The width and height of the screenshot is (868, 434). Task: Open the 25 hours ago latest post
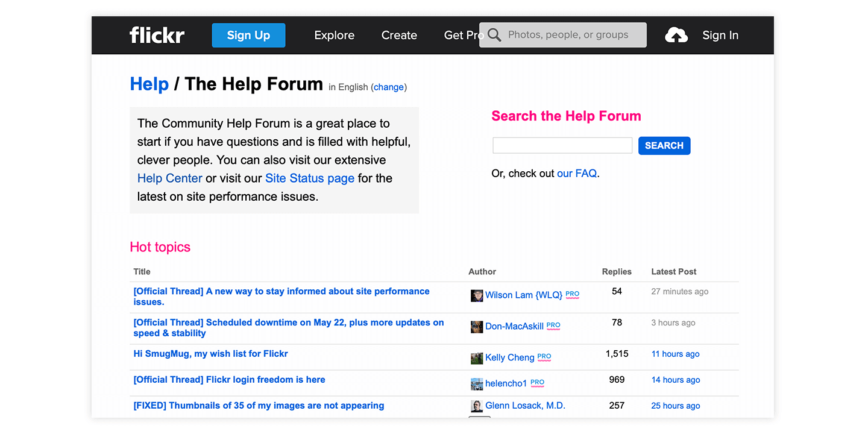point(676,406)
